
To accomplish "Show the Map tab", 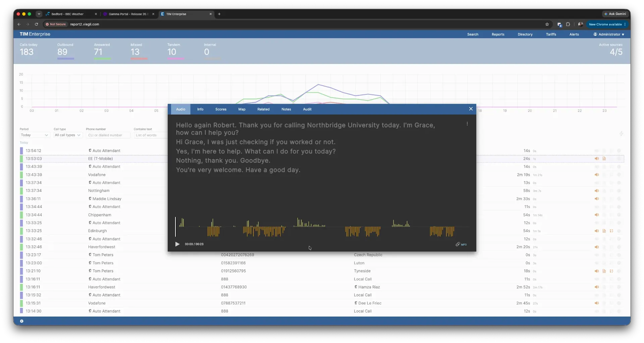I will tap(242, 109).
